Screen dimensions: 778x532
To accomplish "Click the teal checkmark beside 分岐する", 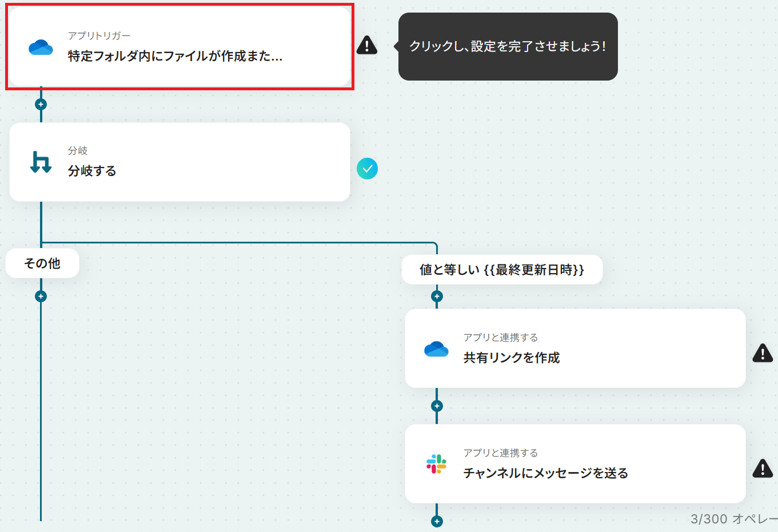I will click(367, 169).
